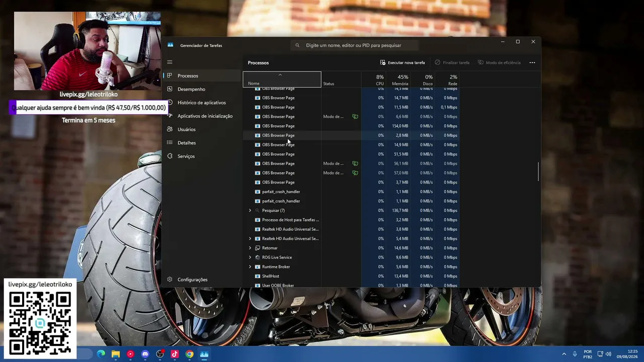The width and height of the screenshot is (644, 362).
Task: Open the Detalhes tab
Action: (x=202, y=143)
